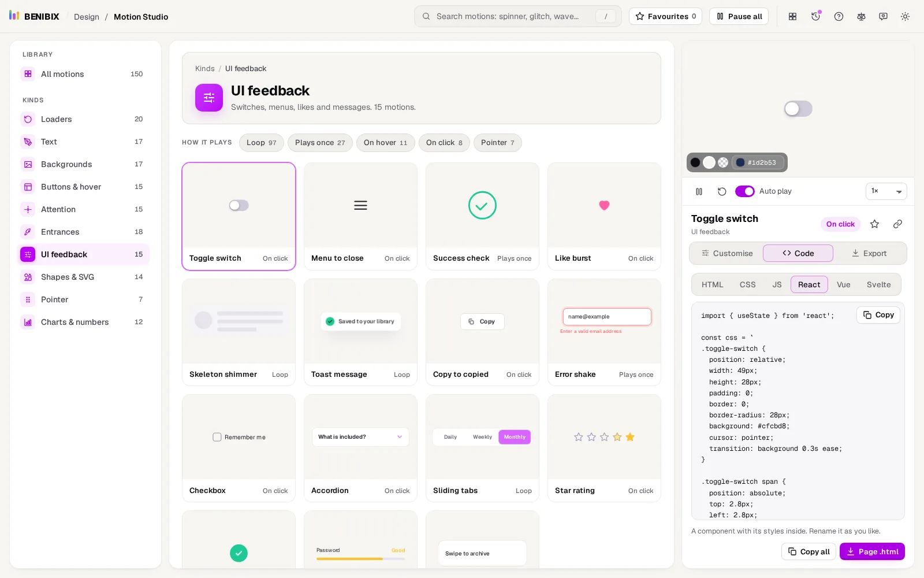Switch to the Vue code tab
Screen dimensions: 924x578
pyautogui.click(x=844, y=284)
